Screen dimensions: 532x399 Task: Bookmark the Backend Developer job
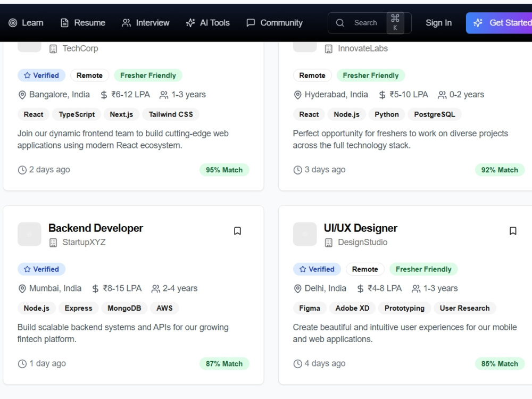pyautogui.click(x=237, y=231)
